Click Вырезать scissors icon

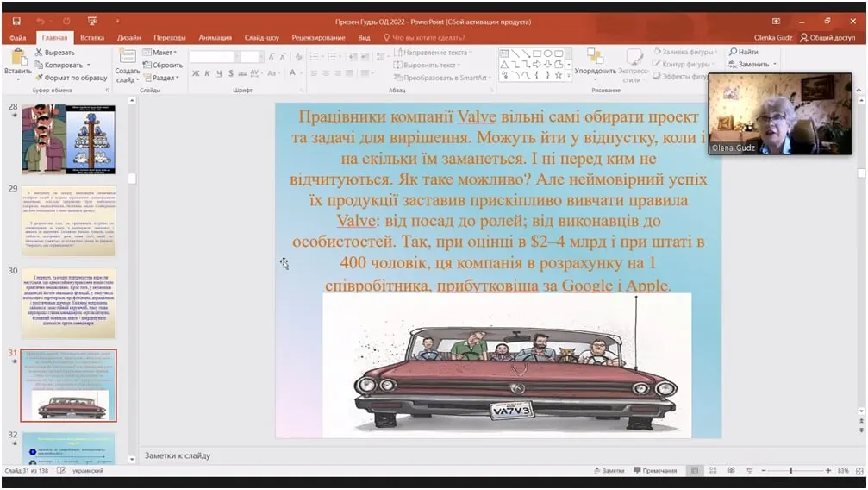pos(39,52)
